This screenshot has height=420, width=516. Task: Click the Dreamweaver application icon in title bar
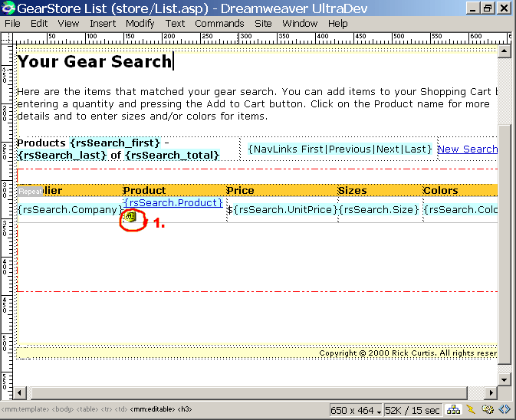pos(8,8)
